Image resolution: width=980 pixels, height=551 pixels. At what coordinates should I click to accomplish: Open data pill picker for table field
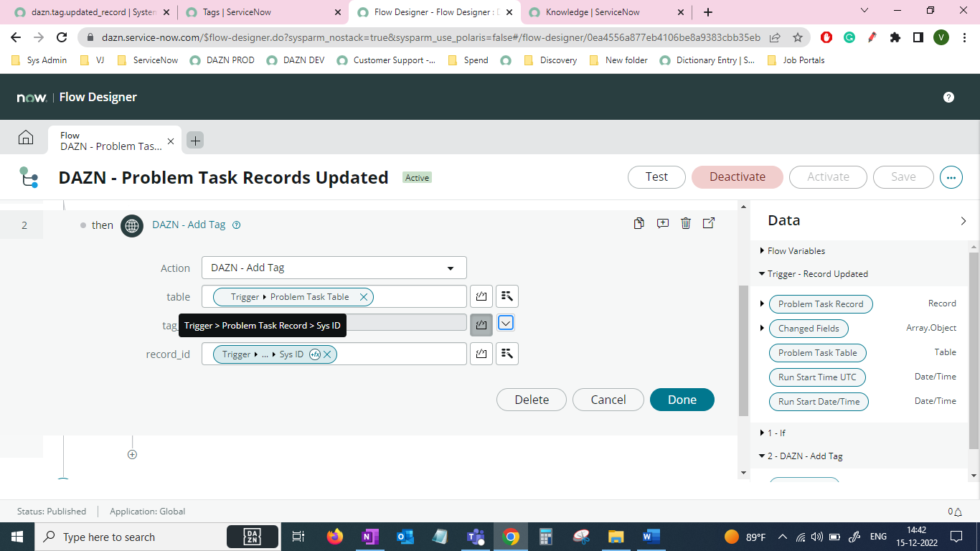(x=507, y=296)
